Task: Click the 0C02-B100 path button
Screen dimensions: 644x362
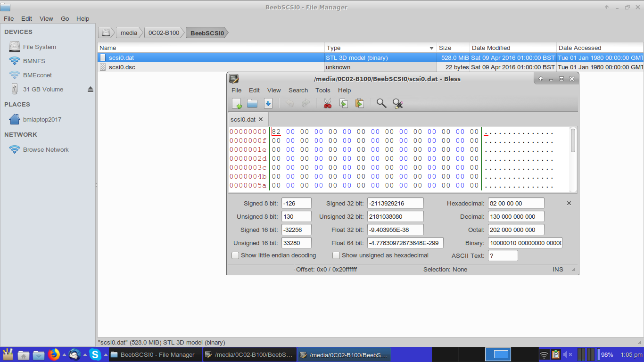Action: pos(164,33)
